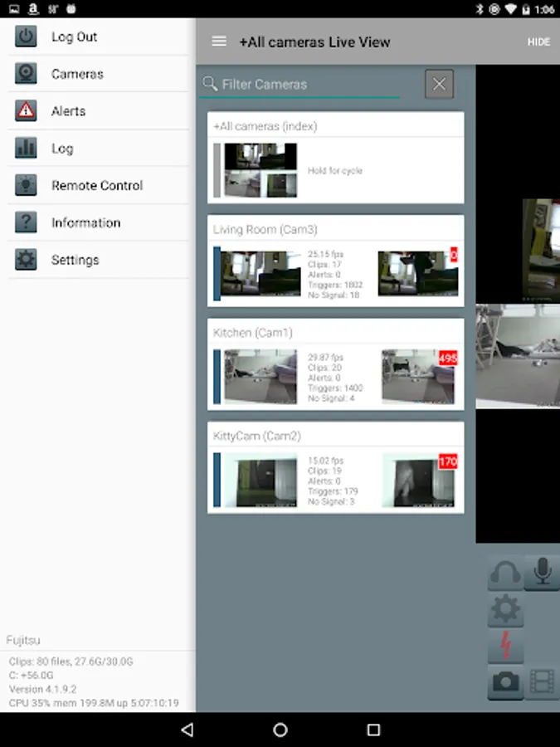Open the hamburger menu in header
This screenshot has height=747, width=560.
coord(219,41)
